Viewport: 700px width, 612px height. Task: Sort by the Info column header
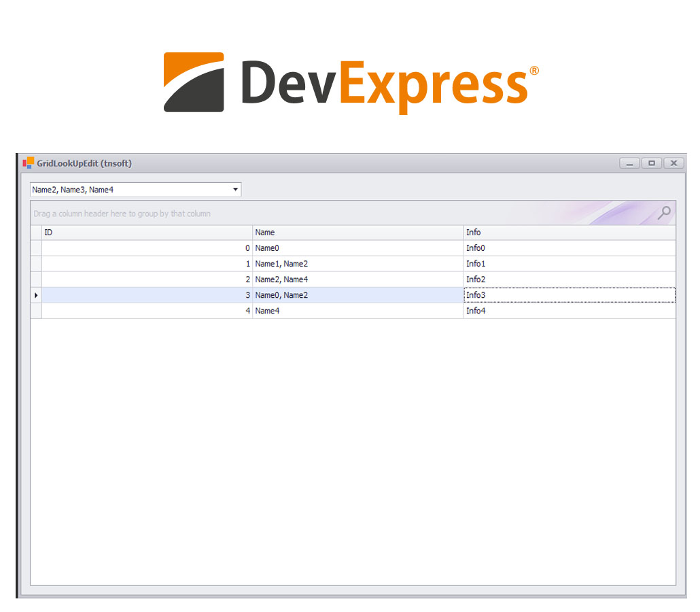[570, 233]
